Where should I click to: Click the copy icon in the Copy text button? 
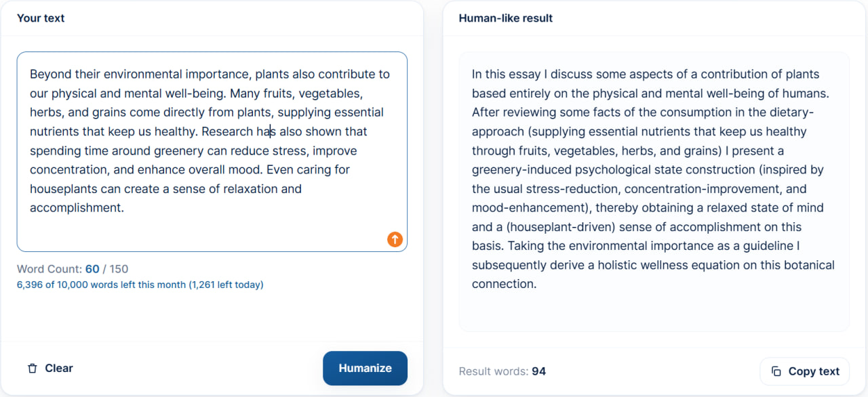click(776, 371)
